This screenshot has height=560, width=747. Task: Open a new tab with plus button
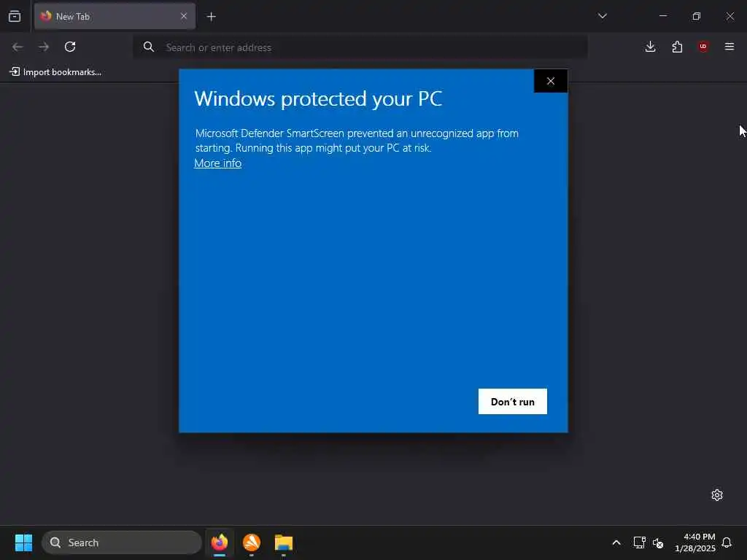pos(211,17)
